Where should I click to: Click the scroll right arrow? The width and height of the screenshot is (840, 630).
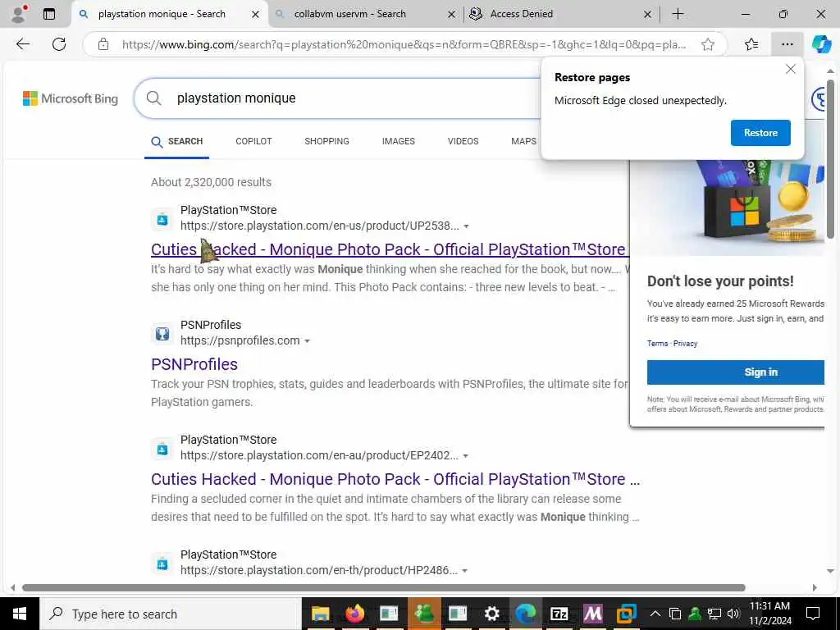(815, 587)
